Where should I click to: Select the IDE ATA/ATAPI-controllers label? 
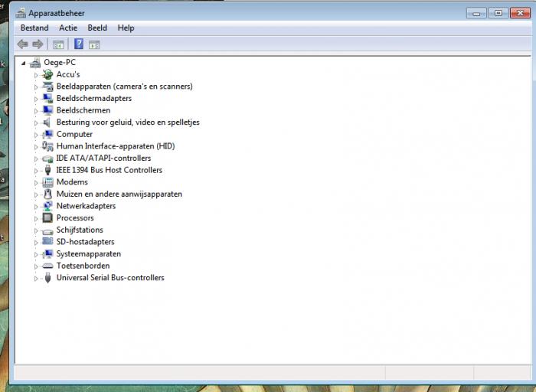coord(103,158)
